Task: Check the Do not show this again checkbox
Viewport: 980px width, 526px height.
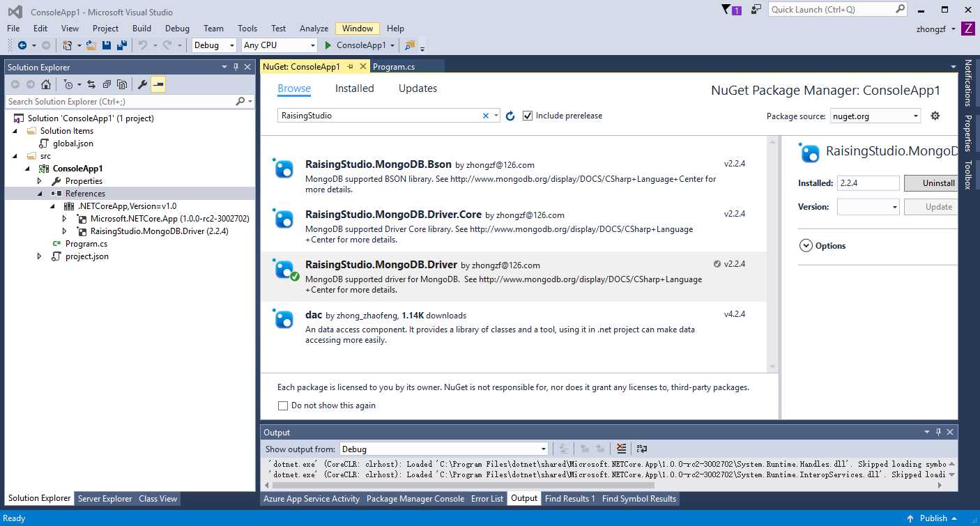Action: [x=282, y=405]
